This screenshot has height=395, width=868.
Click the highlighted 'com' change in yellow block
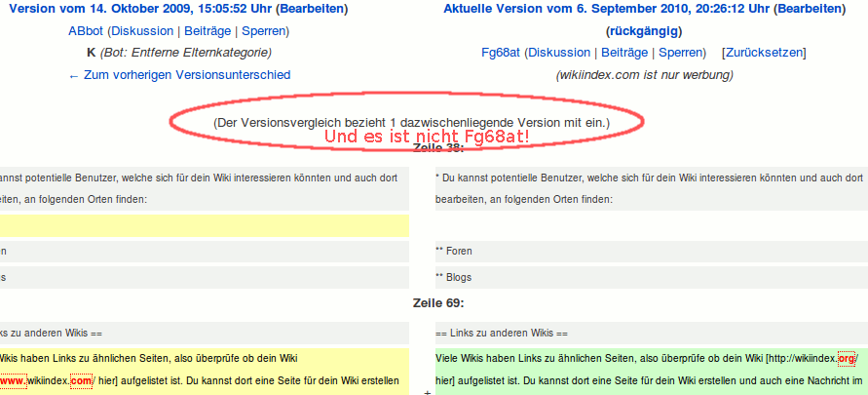(82, 381)
